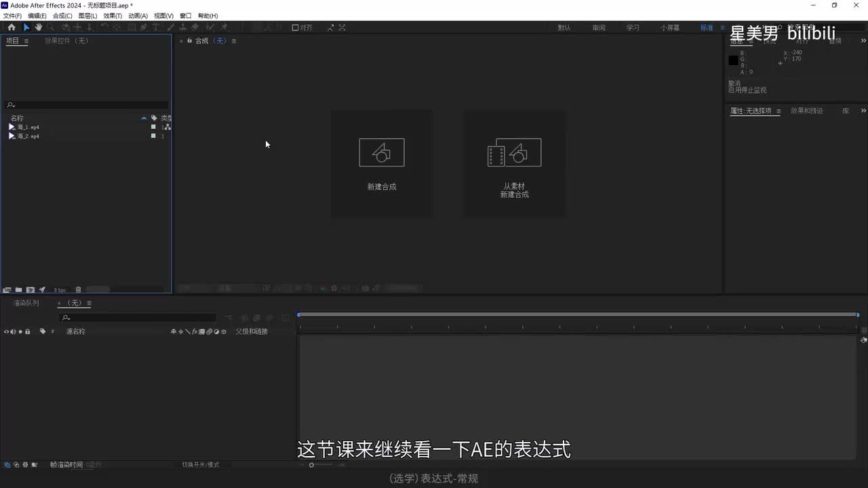Open the 编辑(E) menu

click(x=37, y=16)
